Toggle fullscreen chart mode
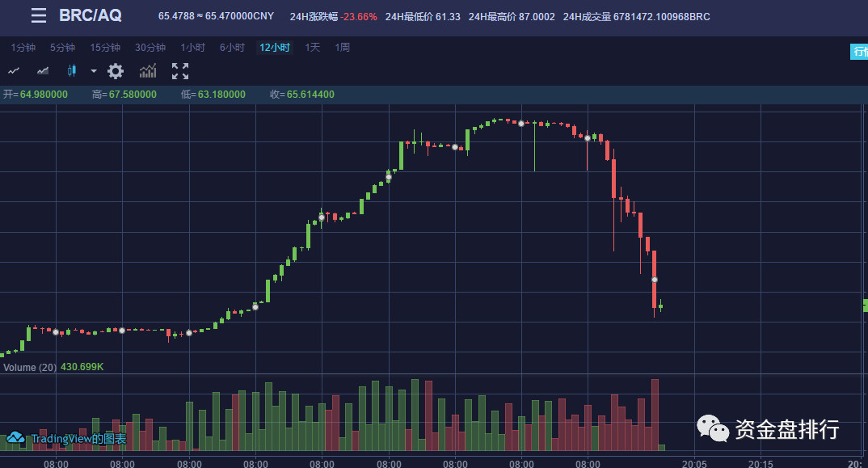The width and height of the screenshot is (868, 468). (x=180, y=71)
